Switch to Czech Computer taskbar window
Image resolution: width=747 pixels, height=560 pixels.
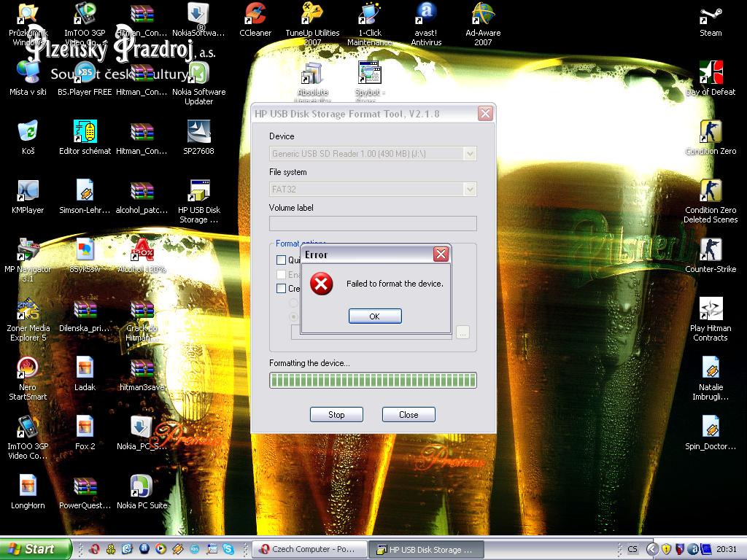point(308,549)
